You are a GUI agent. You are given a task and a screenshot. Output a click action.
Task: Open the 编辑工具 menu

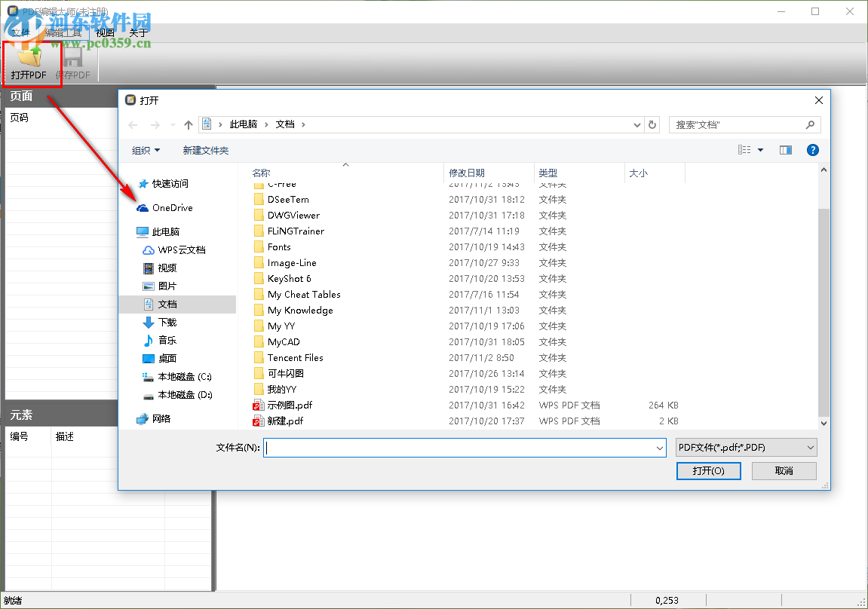tap(65, 32)
